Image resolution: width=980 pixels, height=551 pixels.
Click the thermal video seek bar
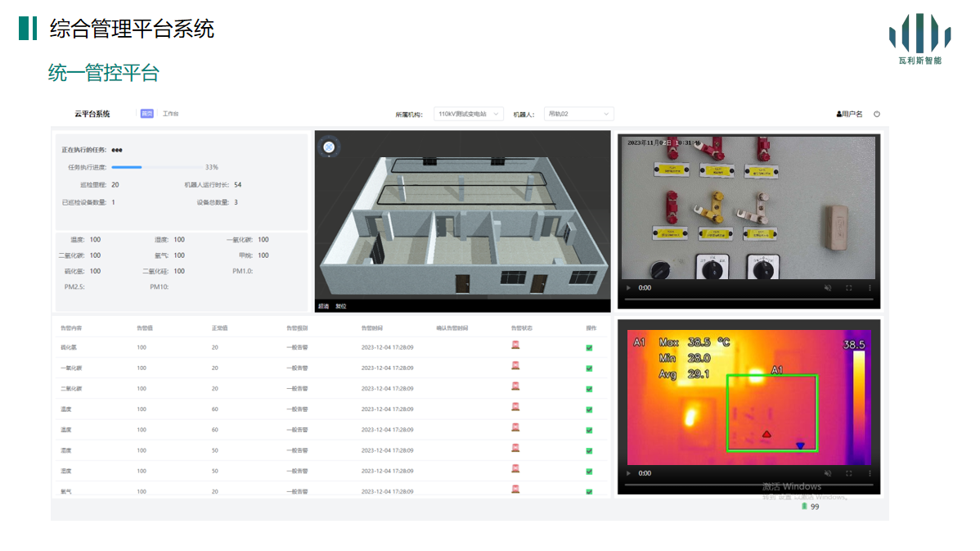pyautogui.click(x=748, y=486)
